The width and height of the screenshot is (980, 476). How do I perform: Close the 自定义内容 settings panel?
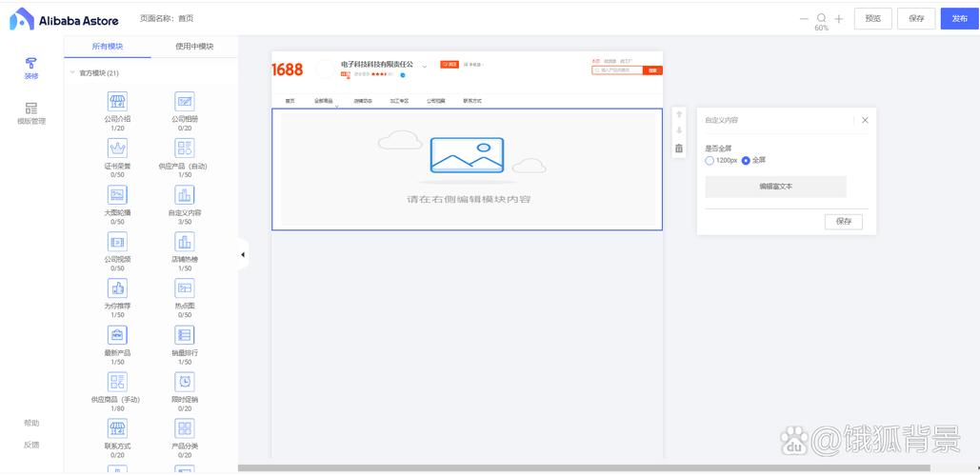[865, 120]
